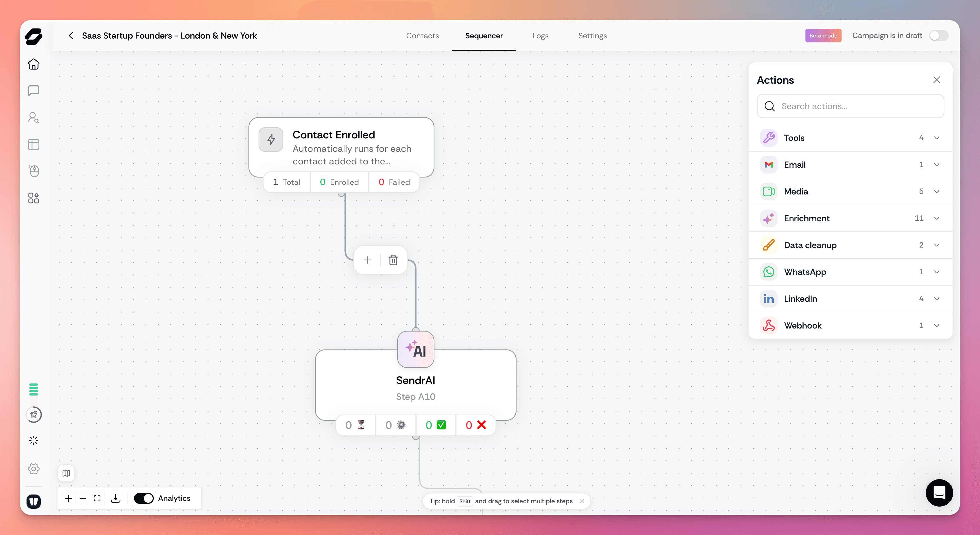This screenshot has height=535, width=980.
Task: Download the sequence diagram
Action: (x=115, y=498)
